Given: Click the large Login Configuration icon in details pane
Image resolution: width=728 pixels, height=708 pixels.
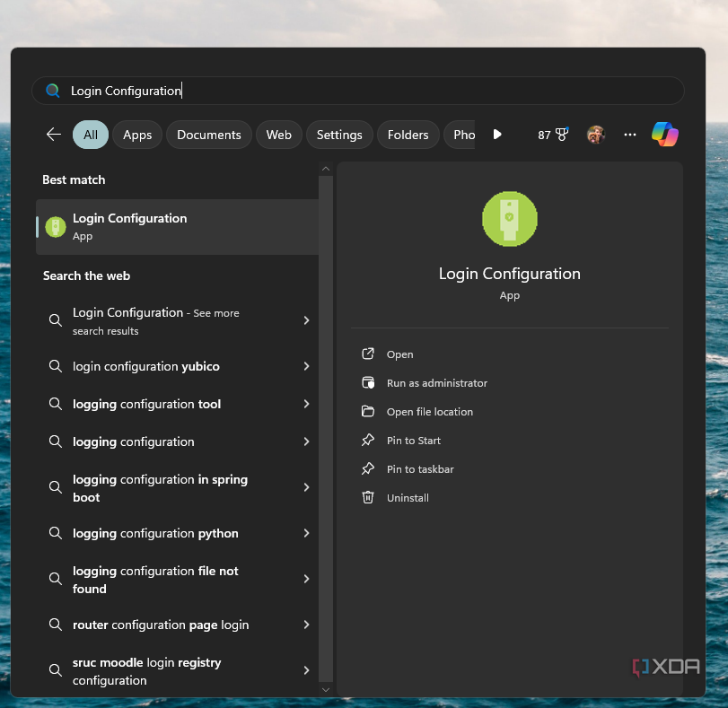Looking at the screenshot, I should tap(509, 219).
